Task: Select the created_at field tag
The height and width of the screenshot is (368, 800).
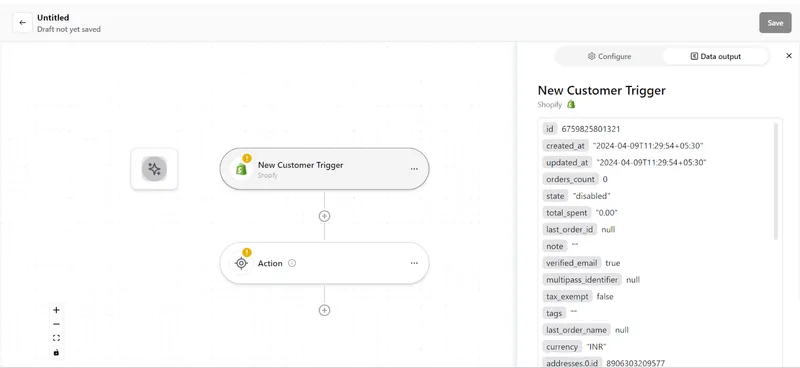Action: [565, 146]
